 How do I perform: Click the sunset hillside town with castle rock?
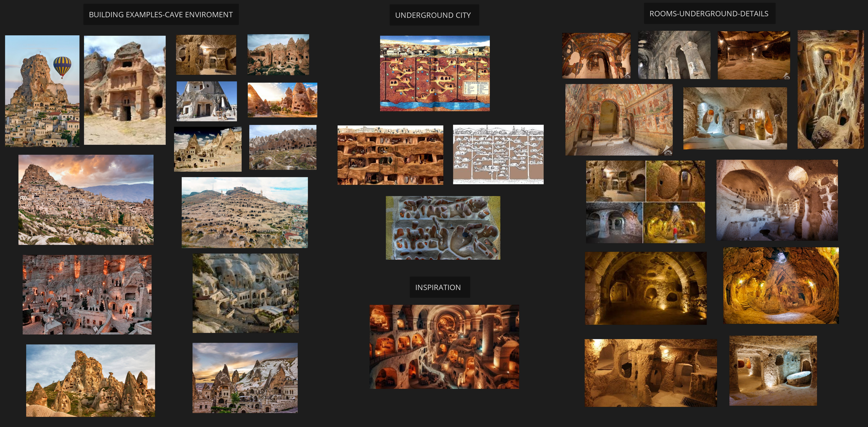point(86,200)
